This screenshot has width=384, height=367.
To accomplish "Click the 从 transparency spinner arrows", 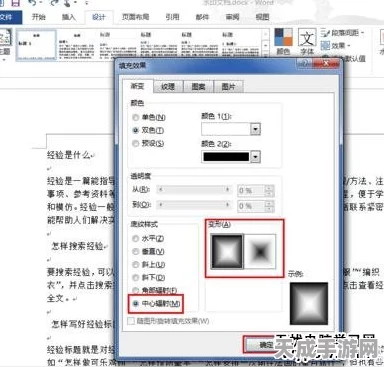I will click(269, 191).
